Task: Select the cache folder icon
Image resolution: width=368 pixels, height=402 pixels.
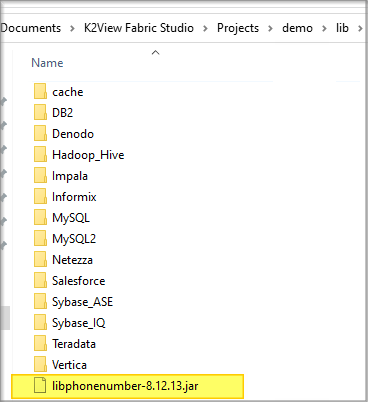Action: coord(40,92)
